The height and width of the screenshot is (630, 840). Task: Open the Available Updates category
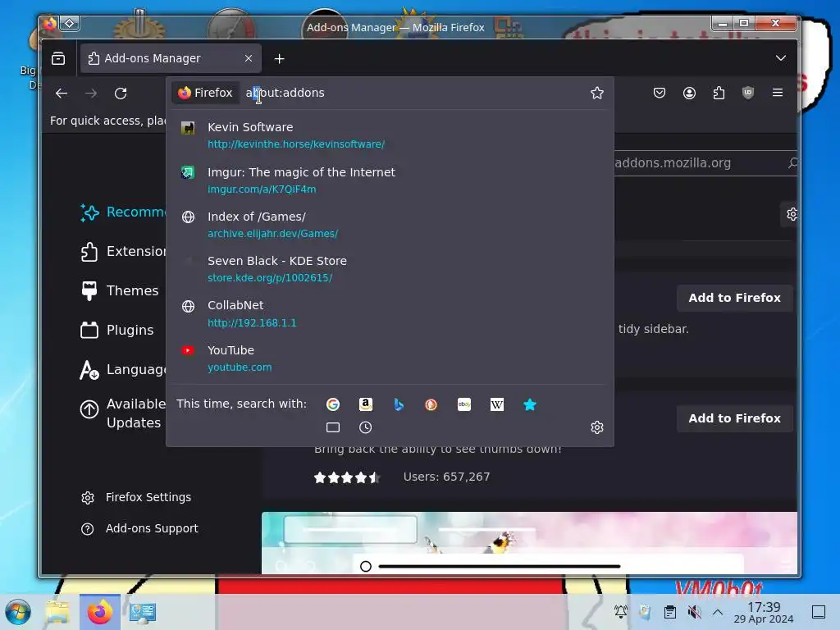123,413
